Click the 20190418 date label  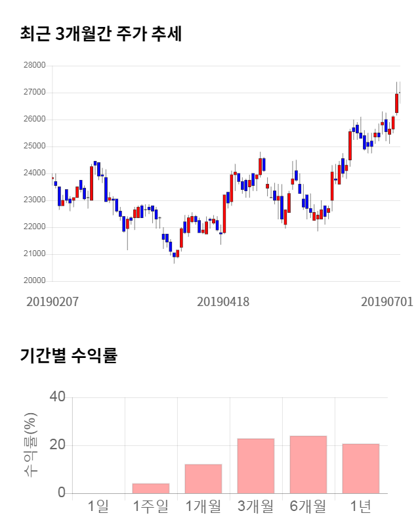(x=223, y=301)
